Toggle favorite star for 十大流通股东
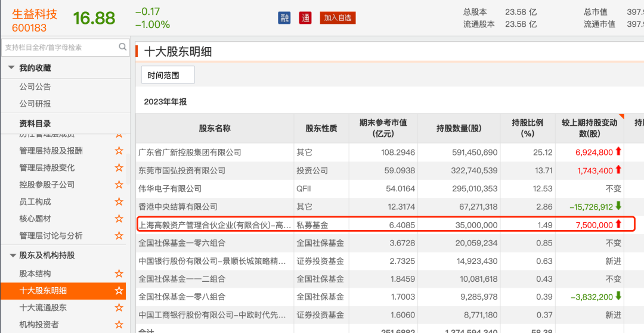644x333 pixels. click(x=119, y=308)
